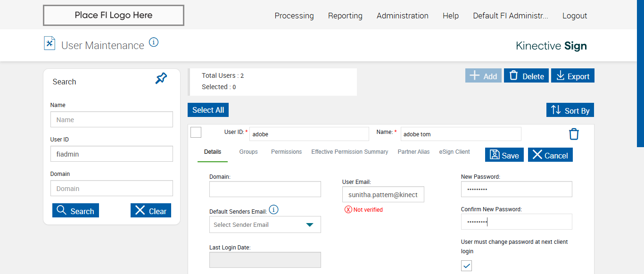
Task: Click the info icon beside User Maintenance
Action: (154, 42)
